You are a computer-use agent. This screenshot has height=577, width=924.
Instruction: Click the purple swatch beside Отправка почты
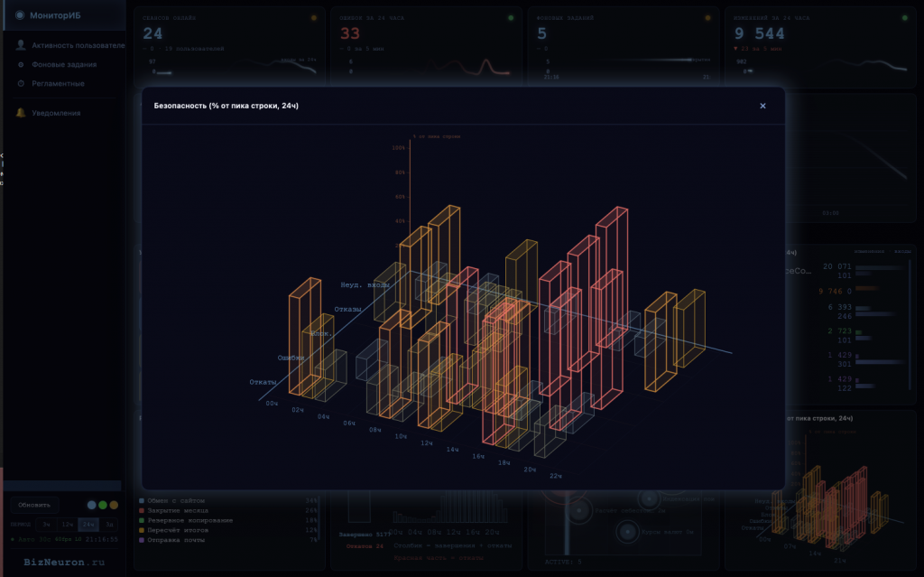(142, 540)
